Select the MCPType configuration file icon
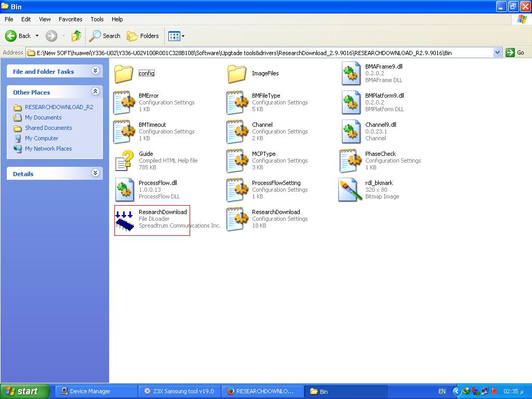Image resolution: width=532 pixels, height=399 pixels. [x=237, y=161]
